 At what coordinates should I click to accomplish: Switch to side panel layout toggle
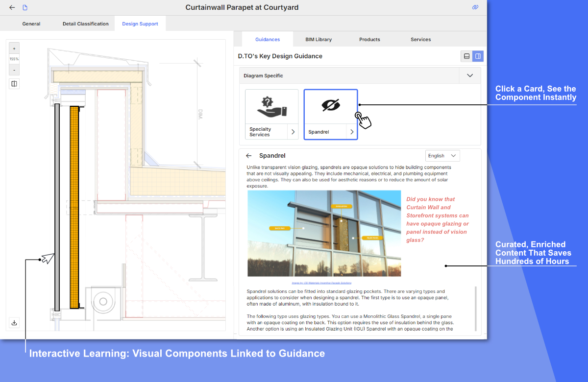[478, 56]
